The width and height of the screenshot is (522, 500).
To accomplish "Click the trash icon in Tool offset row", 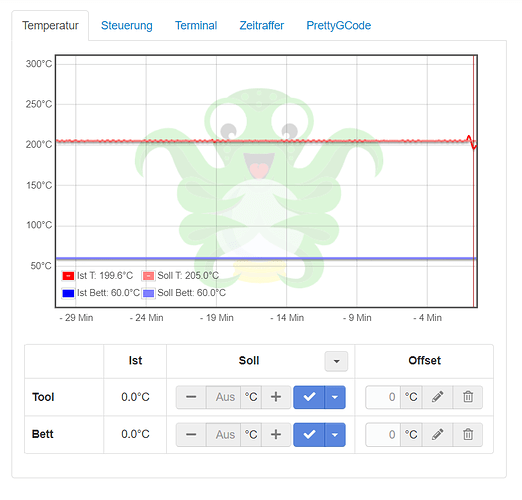I will pyautogui.click(x=468, y=397).
